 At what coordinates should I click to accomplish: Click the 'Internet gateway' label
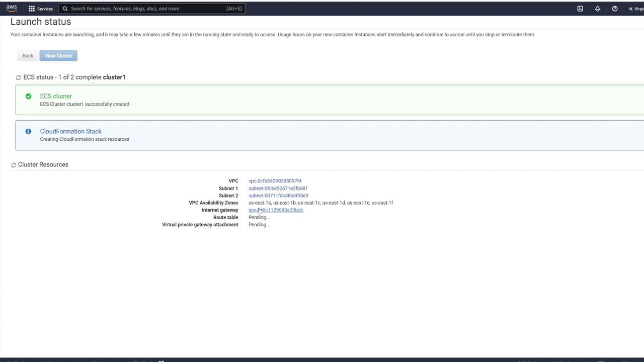(220, 210)
